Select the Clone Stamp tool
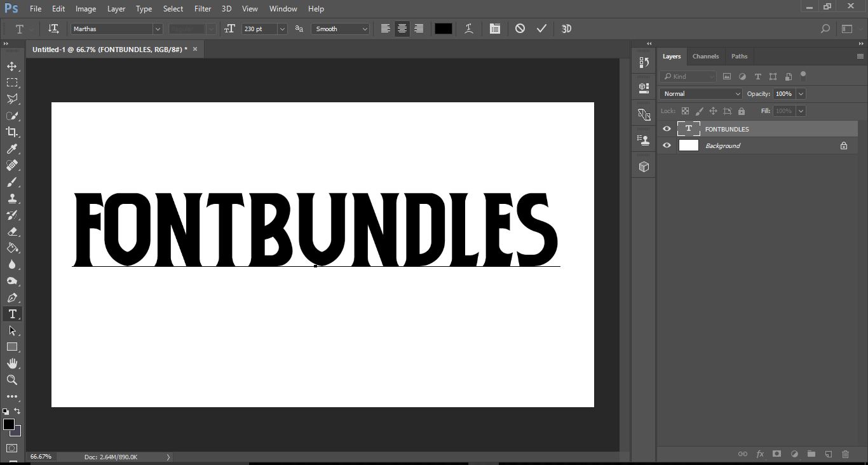This screenshot has height=465, width=868. coord(12,198)
